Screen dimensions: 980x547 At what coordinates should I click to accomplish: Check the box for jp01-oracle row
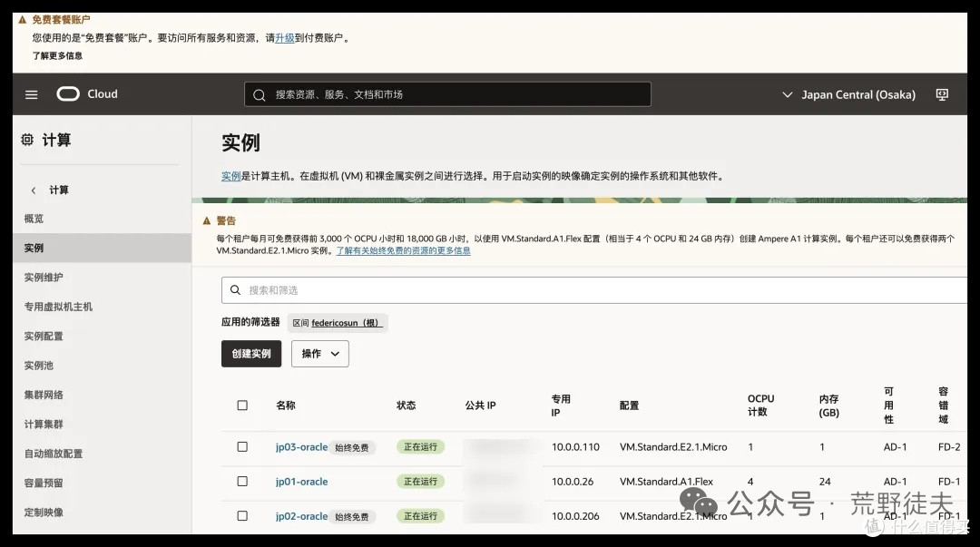point(242,482)
